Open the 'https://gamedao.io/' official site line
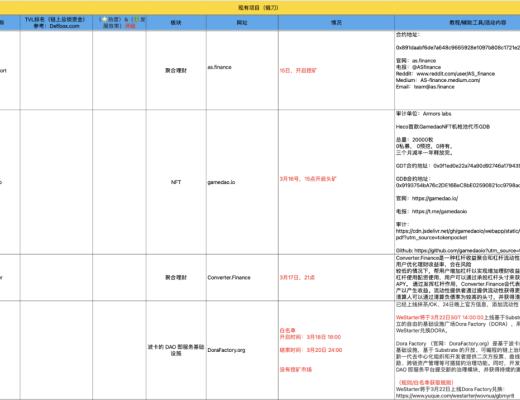 click(x=427, y=198)
